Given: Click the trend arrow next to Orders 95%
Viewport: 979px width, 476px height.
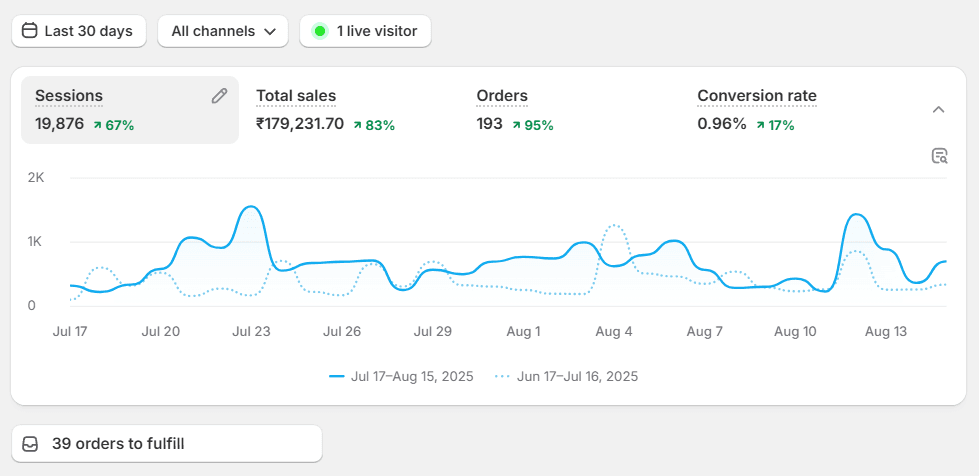Looking at the screenshot, I should pyautogui.click(x=516, y=125).
